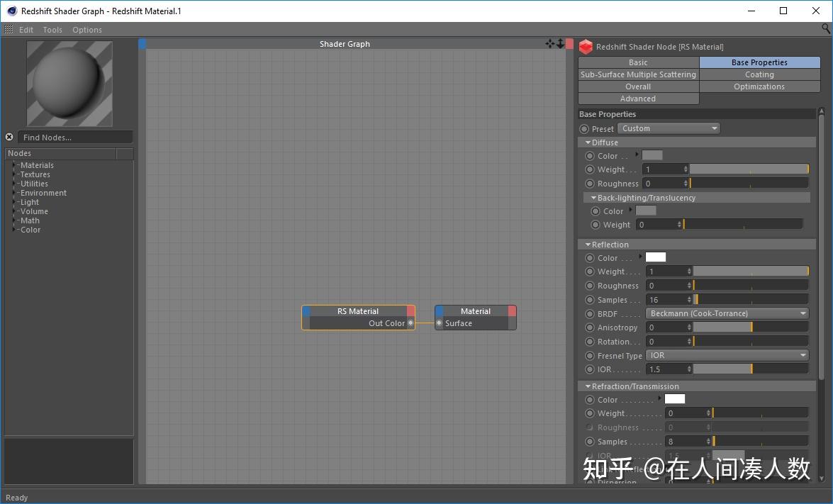Toggle the keyframe dot next to Reflection Roughness

point(591,286)
